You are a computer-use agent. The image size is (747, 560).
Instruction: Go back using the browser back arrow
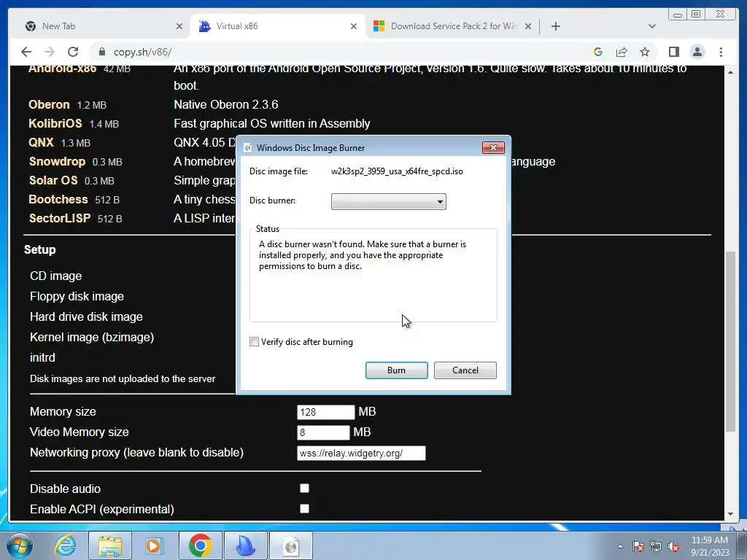pyautogui.click(x=26, y=52)
